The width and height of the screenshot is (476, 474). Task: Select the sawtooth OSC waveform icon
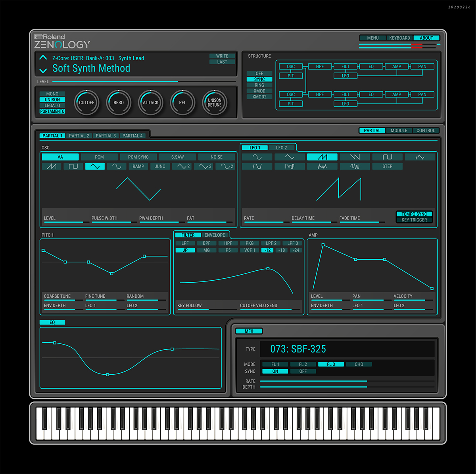pyautogui.click(x=52, y=166)
